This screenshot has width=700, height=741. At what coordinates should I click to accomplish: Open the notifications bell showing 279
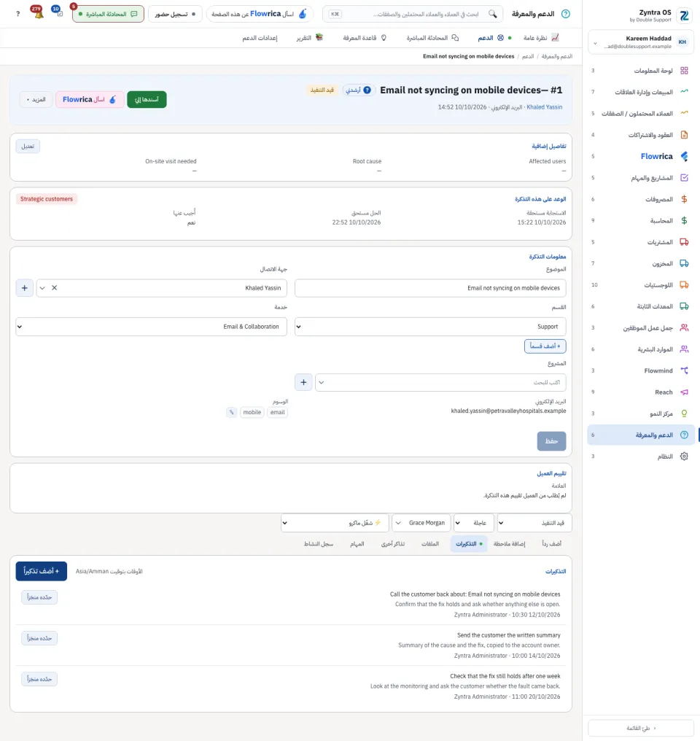coord(38,13)
